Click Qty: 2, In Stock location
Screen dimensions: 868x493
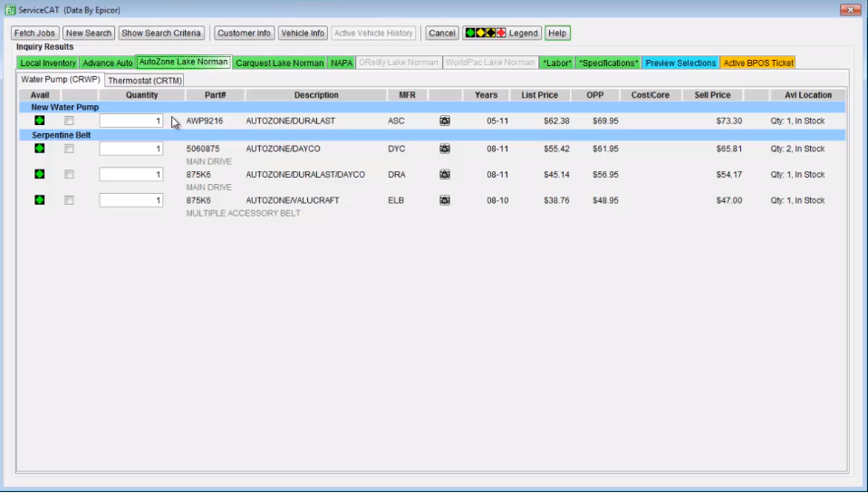click(x=797, y=149)
